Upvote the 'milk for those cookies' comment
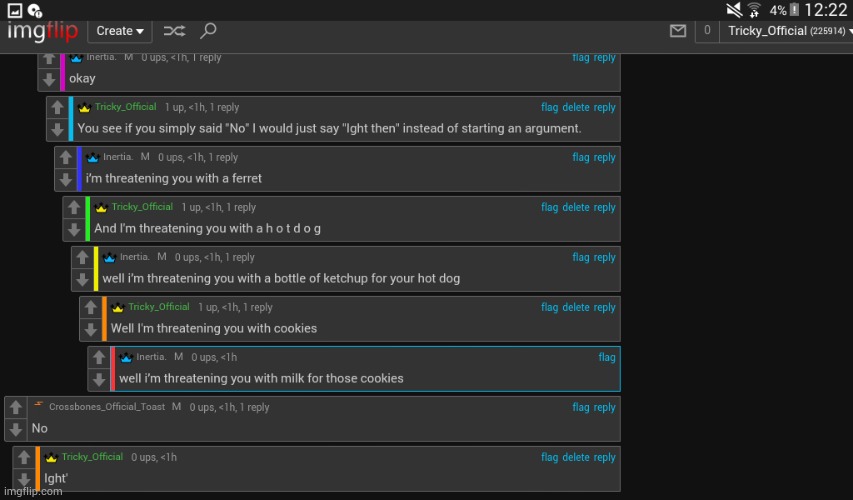Screen dimensions: 853x500 98,358
